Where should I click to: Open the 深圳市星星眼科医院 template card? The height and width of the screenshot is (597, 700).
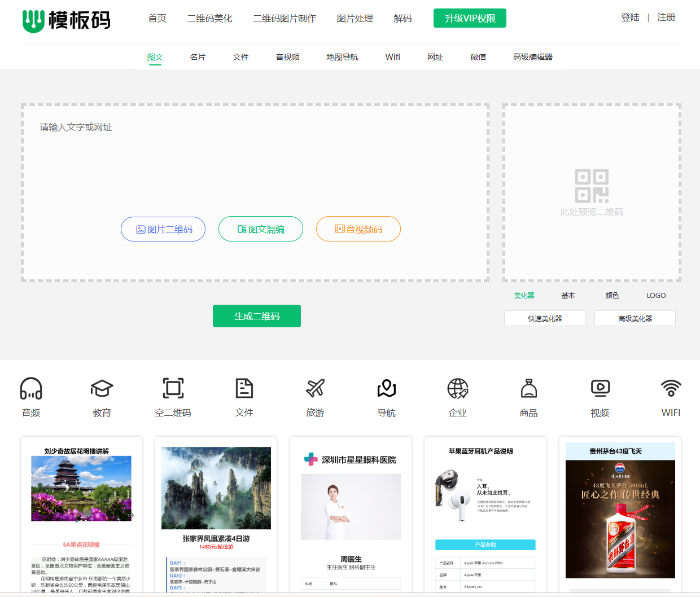(351, 515)
